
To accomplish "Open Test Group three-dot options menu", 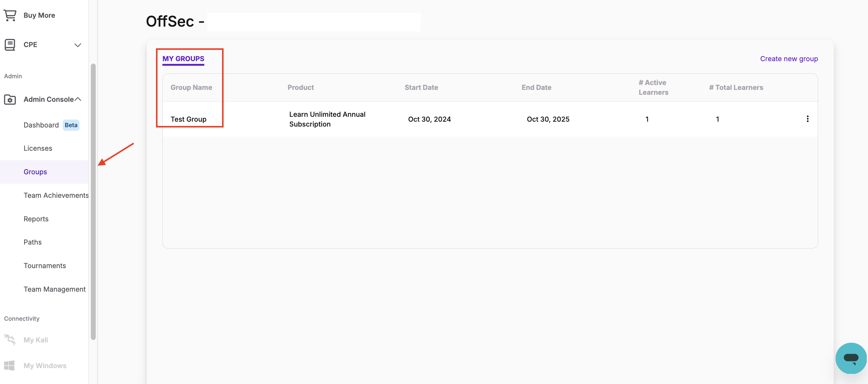I will [807, 119].
